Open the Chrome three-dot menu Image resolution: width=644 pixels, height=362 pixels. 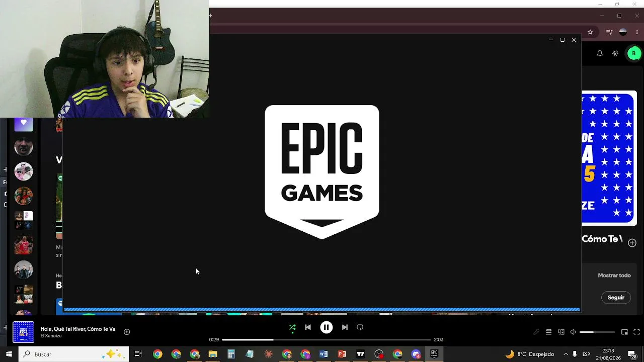pos(637,32)
